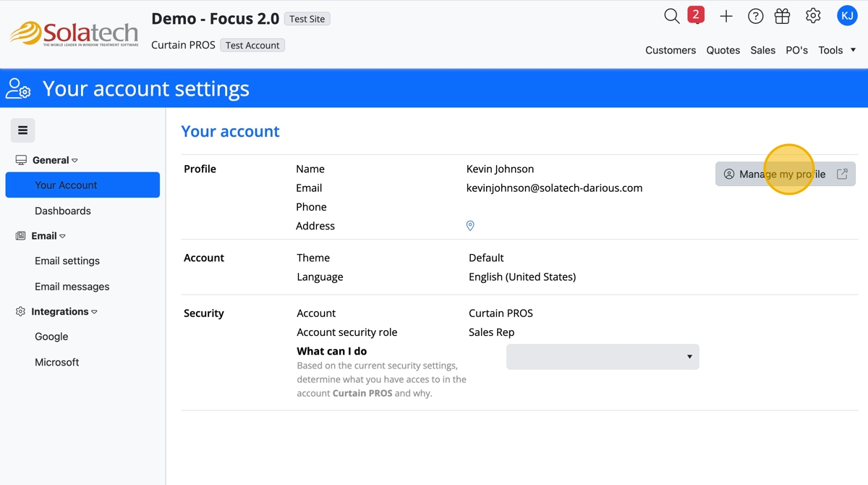This screenshot has height=485, width=868.
Task: Open the help question mark icon
Action: (755, 16)
